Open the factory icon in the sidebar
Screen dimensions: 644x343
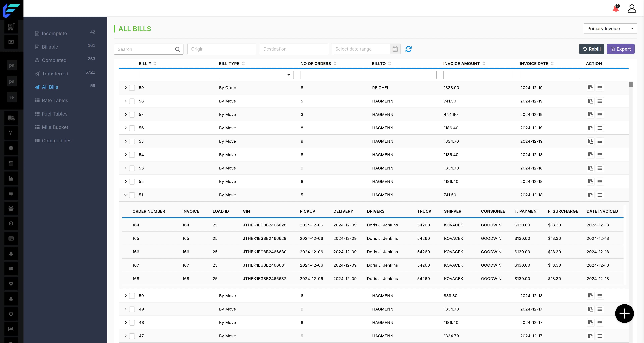tap(11, 178)
